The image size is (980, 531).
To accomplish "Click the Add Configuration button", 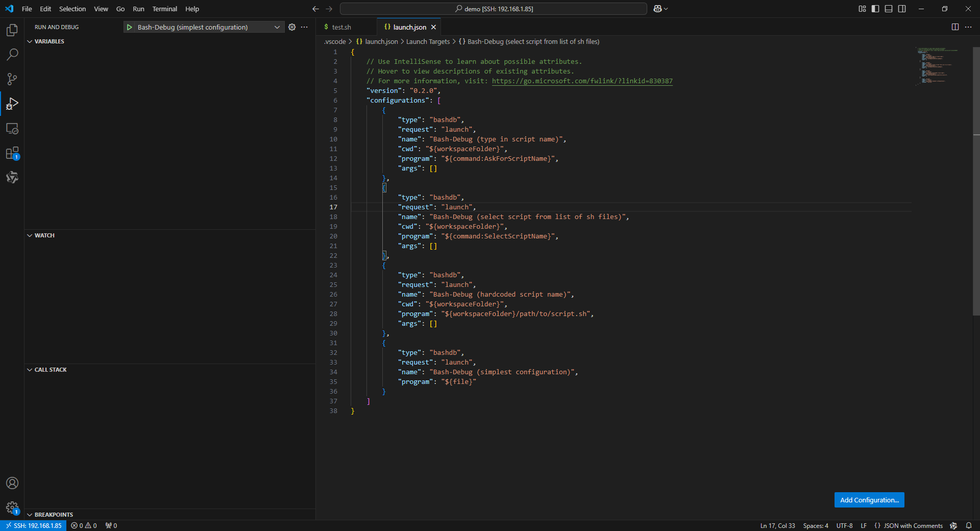I will [869, 500].
